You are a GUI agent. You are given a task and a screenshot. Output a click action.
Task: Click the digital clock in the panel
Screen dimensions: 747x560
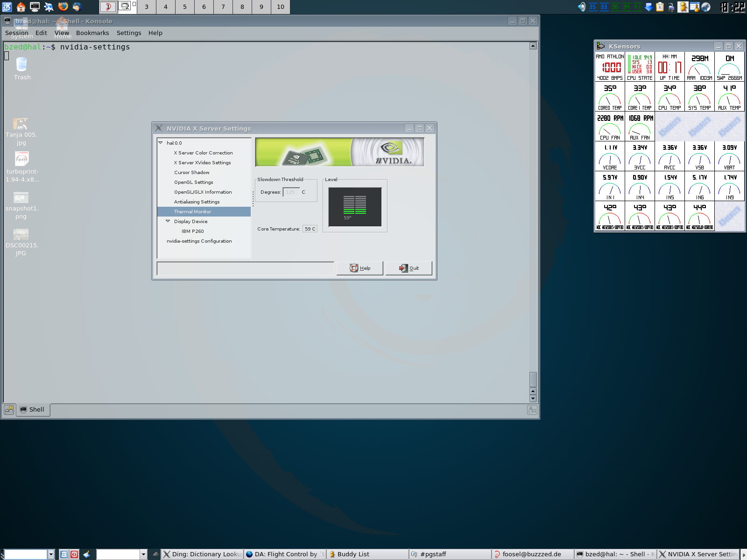(x=732, y=7)
